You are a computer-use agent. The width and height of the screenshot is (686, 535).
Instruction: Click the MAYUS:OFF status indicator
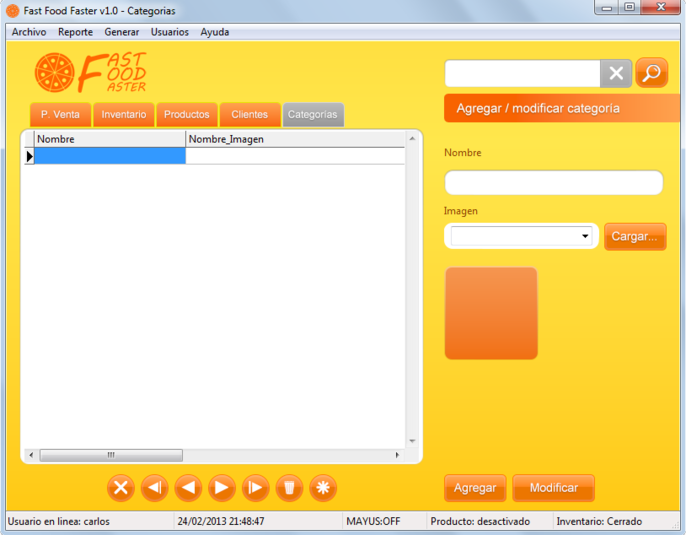point(373,521)
